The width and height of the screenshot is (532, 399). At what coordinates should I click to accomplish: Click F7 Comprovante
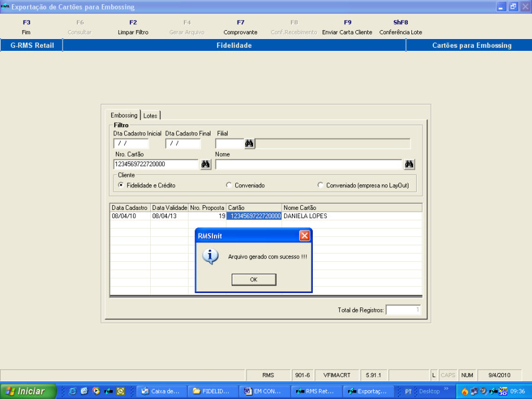point(240,27)
